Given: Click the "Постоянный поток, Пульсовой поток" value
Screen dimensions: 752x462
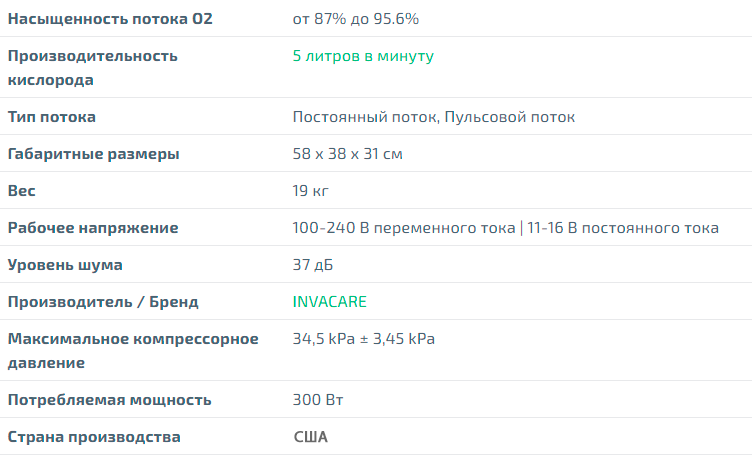Looking at the screenshot, I should coord(434,117).
